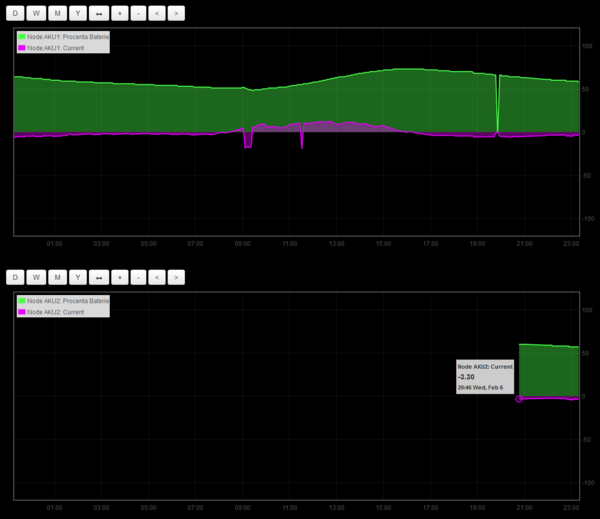Select Year view on AKU1 graph

coord(78,13)
